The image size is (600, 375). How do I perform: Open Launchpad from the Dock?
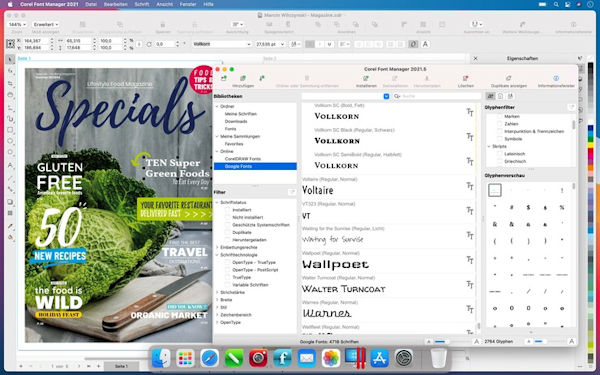click(x=185, y=359)
